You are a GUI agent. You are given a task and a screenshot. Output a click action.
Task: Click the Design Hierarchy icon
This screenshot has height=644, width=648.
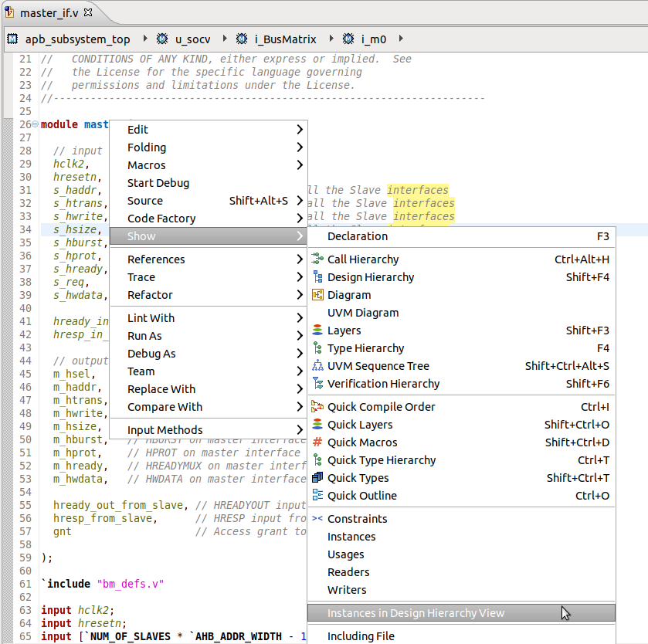point(317,276)
